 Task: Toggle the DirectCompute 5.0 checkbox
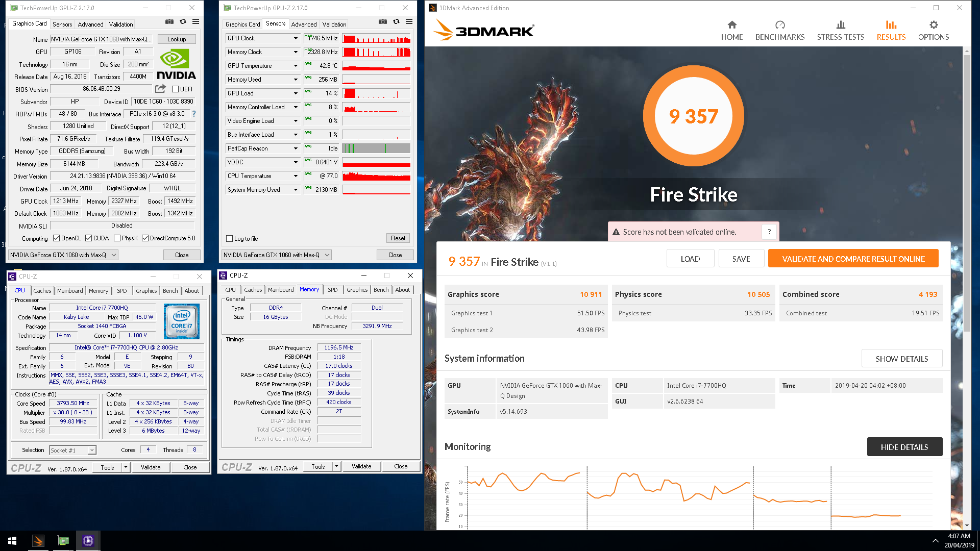(145, 238)
